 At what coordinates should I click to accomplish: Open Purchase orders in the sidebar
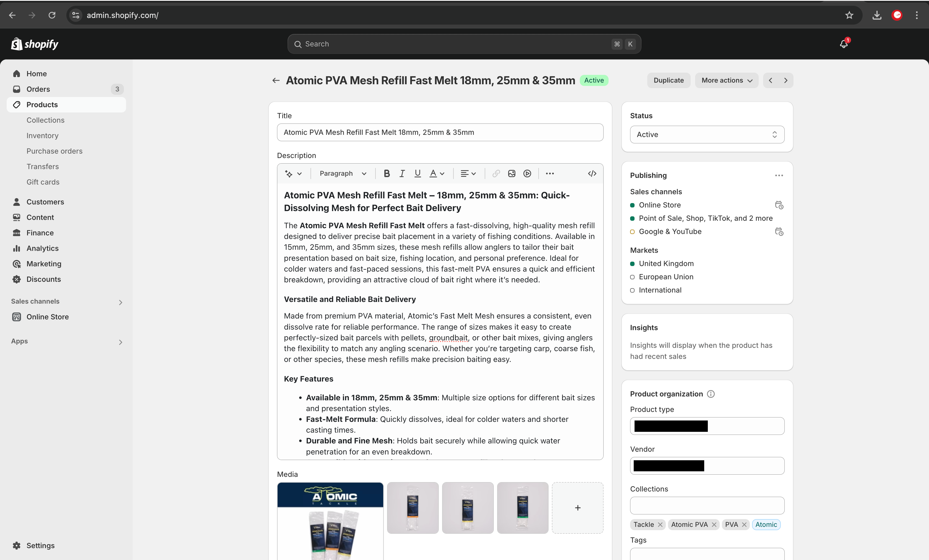(54, 151)
